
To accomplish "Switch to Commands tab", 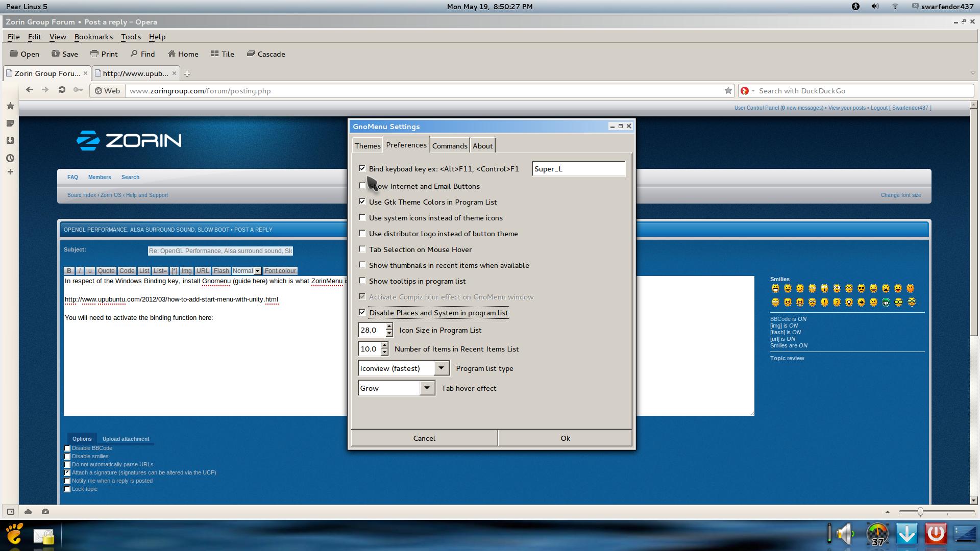I will click(x=449, y=146).
